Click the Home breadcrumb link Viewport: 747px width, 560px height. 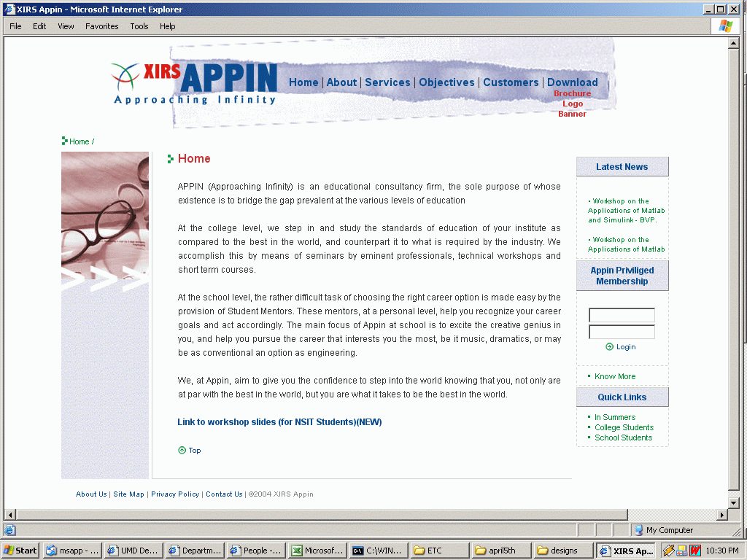[x=79, y=141]
